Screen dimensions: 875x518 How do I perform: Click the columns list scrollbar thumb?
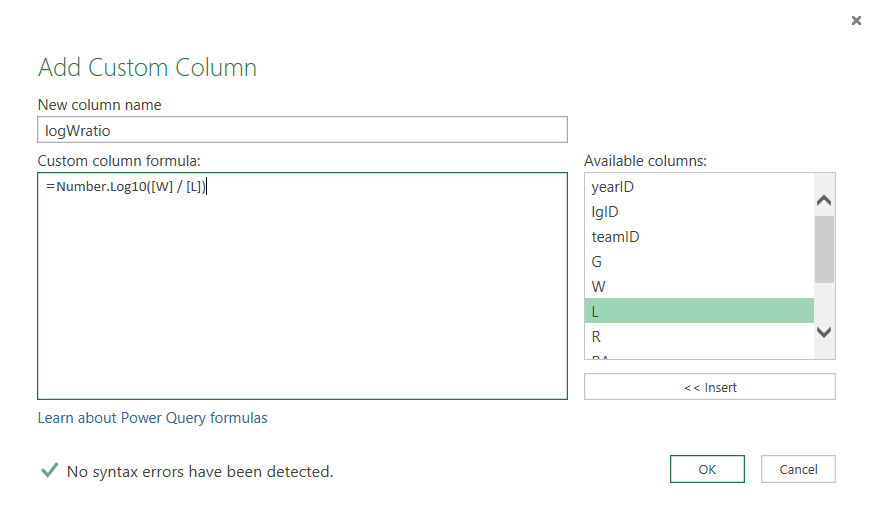tap(824, 249)
